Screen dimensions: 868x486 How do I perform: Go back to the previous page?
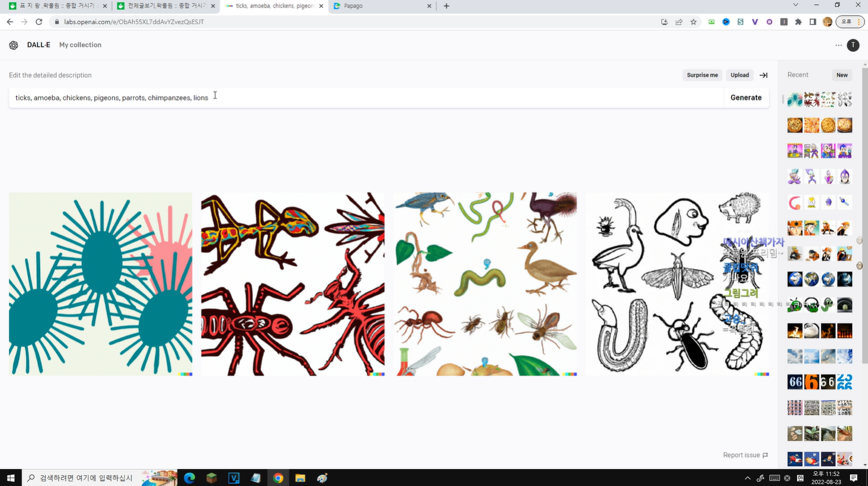point(10,22)
